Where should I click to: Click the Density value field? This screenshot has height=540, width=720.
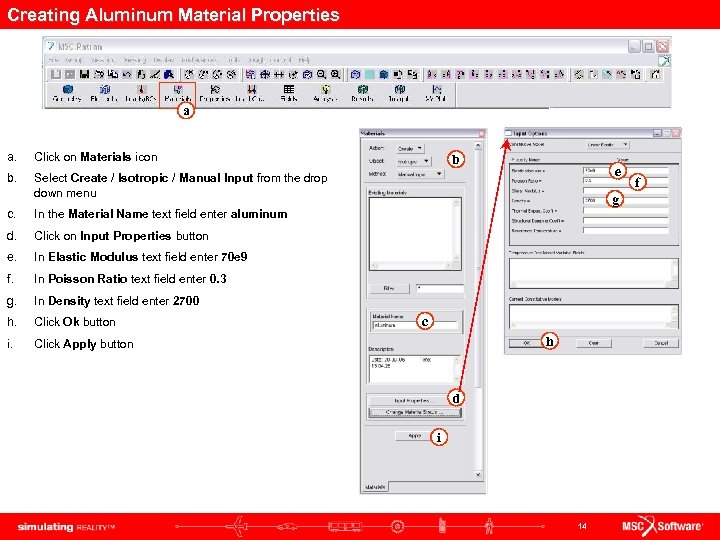click(x=626, y=201)
